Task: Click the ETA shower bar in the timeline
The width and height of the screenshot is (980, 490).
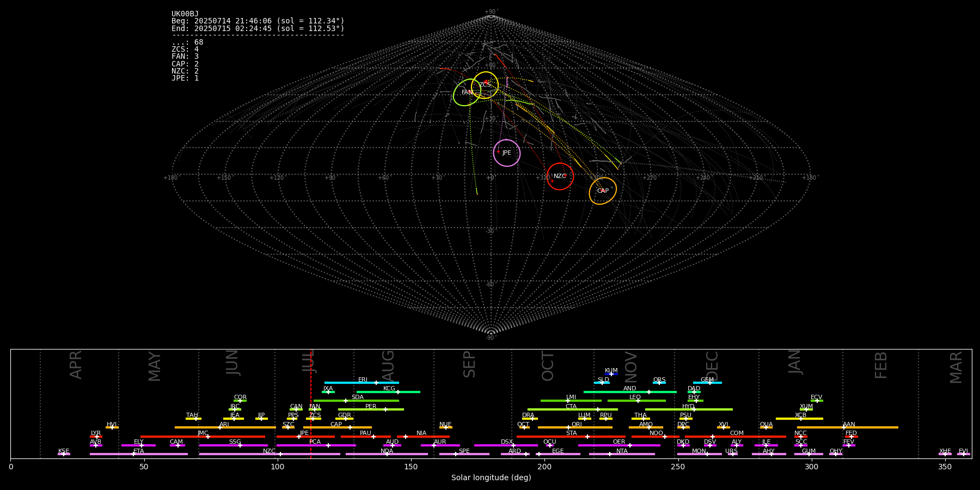Action: [139, 454]
